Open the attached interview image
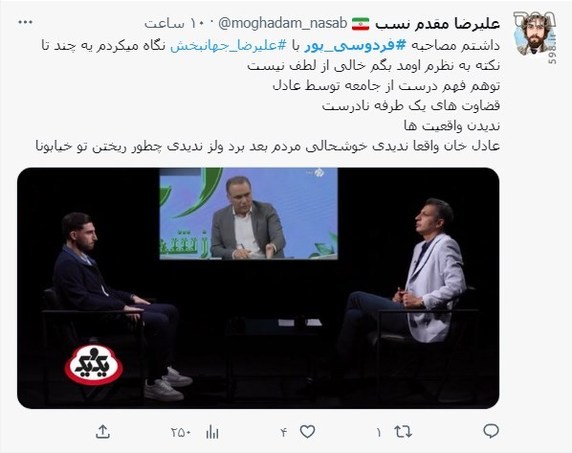 pyautogui.click(x=258, y=288)
